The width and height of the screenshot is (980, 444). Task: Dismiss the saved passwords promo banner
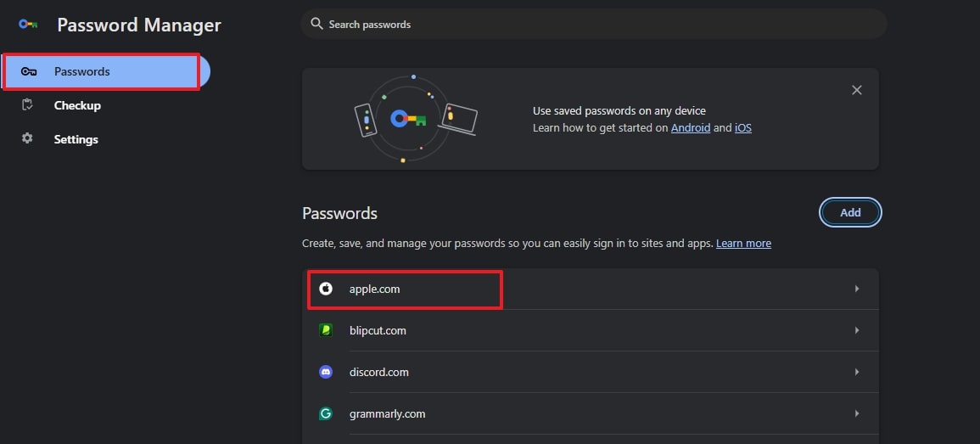pos(857,90)
